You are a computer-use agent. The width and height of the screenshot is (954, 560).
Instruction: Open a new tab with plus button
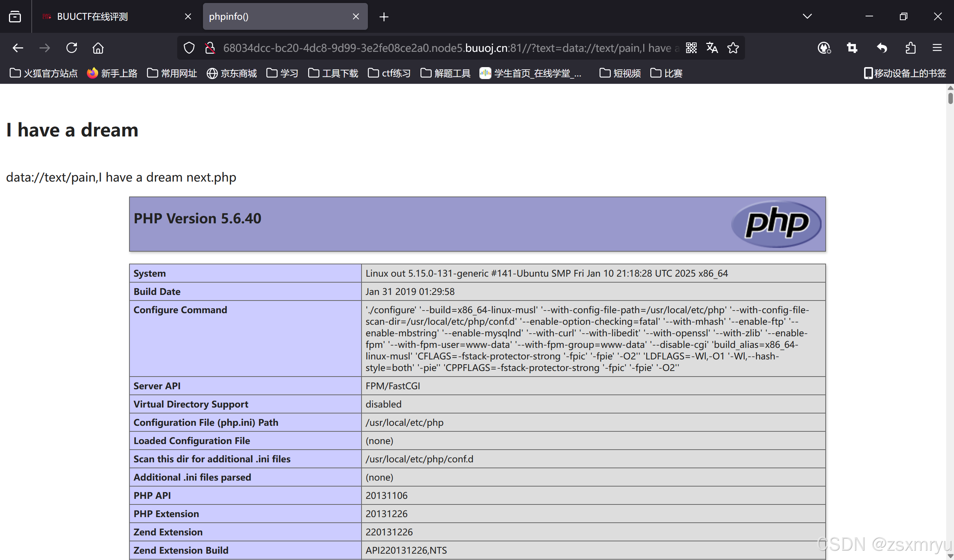[384, 17]
